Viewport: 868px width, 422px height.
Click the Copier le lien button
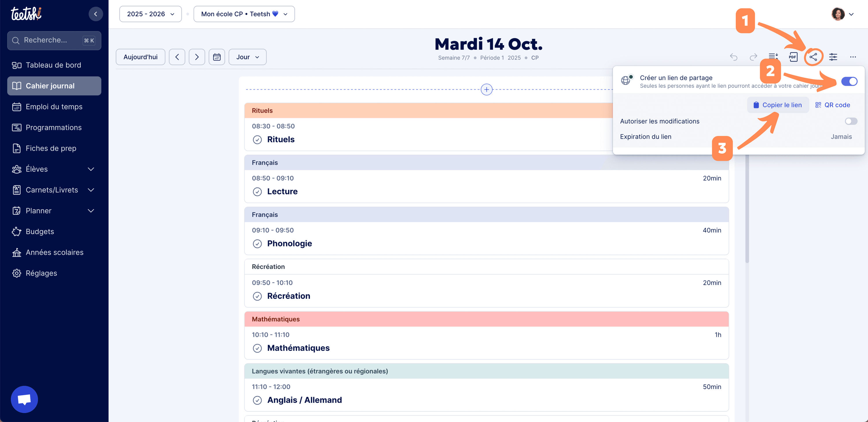[778, 105]
